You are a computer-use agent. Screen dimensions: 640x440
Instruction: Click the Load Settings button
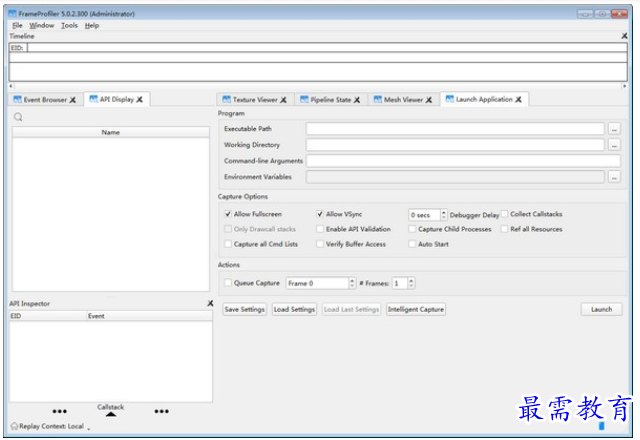[294, 309]
